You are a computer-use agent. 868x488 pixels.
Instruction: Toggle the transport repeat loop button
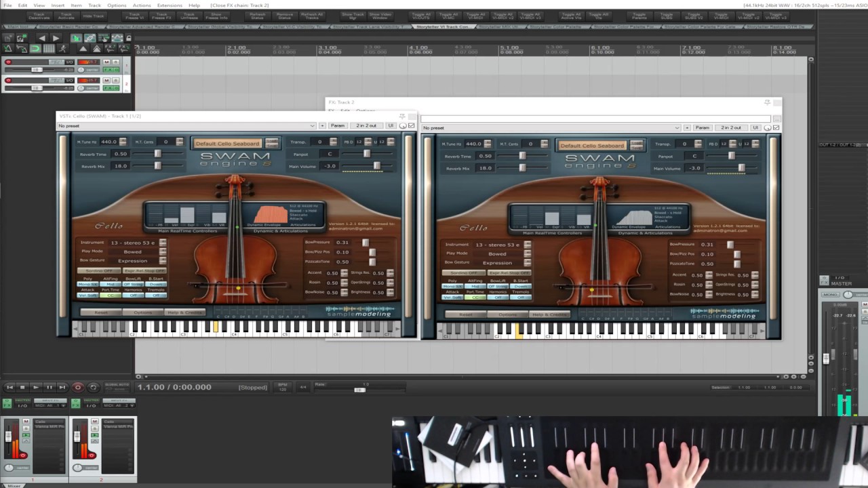tap(93, 387)
